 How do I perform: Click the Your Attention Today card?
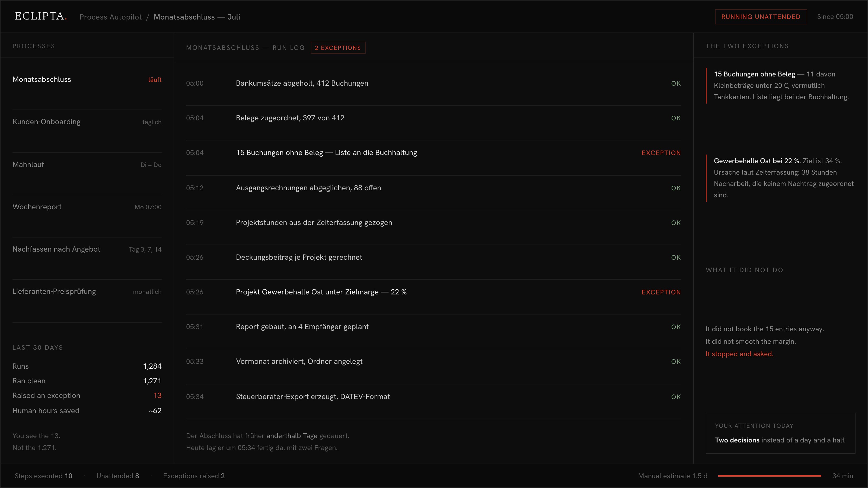coord(780,433)
